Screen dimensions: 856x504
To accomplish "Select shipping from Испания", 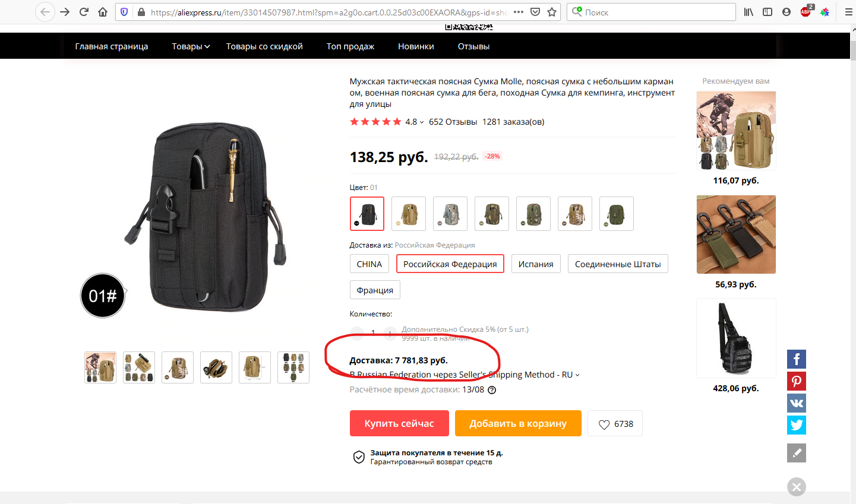I will click(535, 264).
